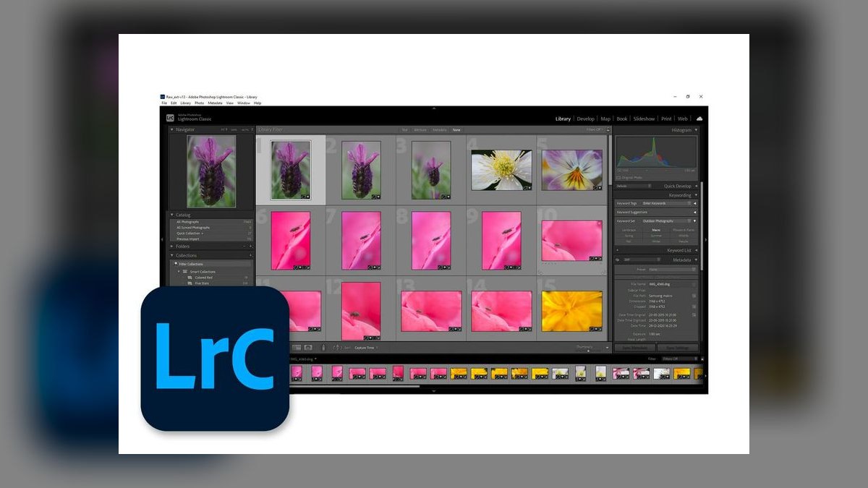Choose Text in Library Filter bar

click(x=405, y=130)
